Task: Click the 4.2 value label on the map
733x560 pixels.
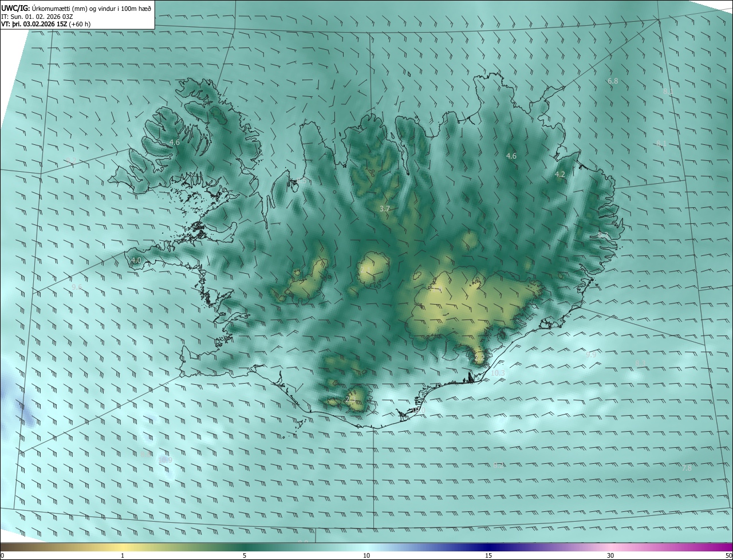Action: (560, 175)
